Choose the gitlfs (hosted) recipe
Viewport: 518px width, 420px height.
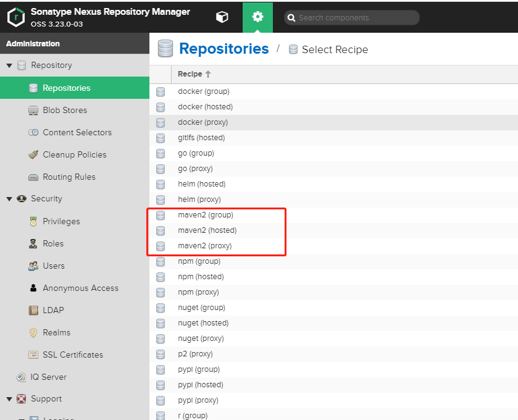[x=333, y=138]
